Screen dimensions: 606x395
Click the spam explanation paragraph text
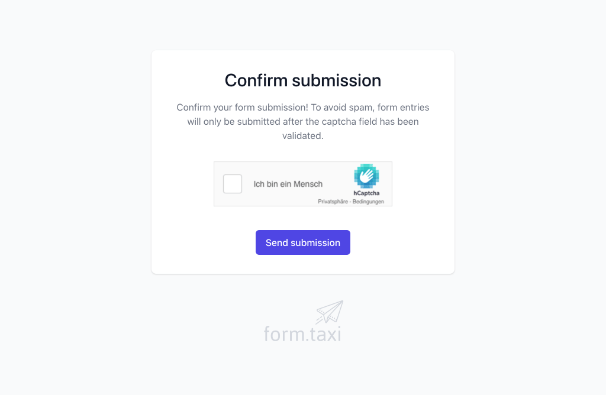click(x=303, y=121)
